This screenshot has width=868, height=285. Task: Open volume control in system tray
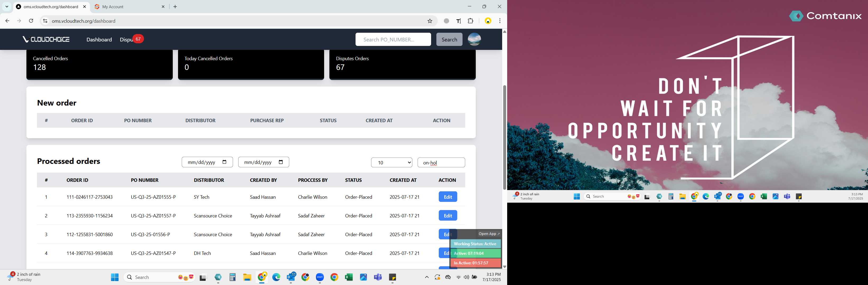[466, 277]
